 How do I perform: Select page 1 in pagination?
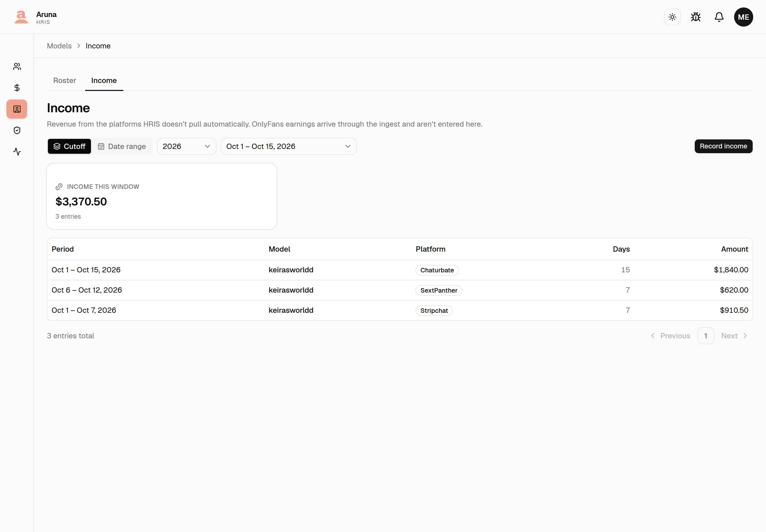tap(706, 336)
